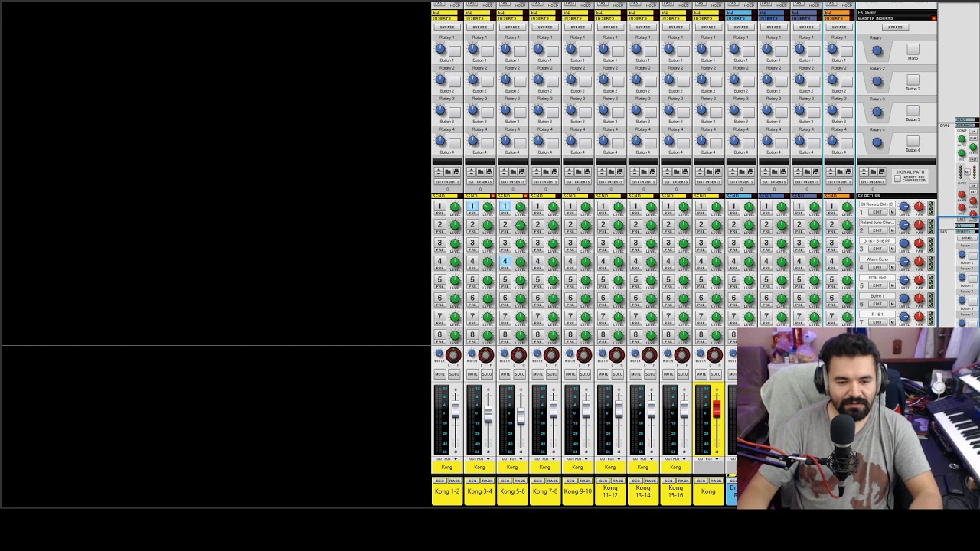
Task: Click Edit button for Warm Echo return
Action: pyautogui.click(x=877, y=267)
